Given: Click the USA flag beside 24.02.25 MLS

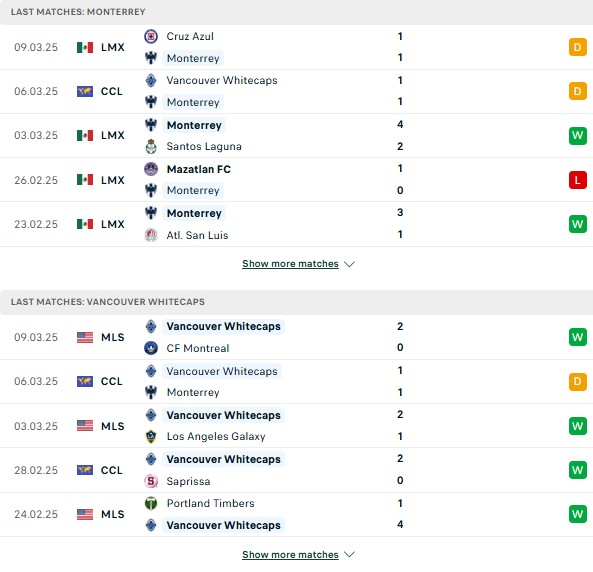Looking at the screenshot, I should (85, 514).
